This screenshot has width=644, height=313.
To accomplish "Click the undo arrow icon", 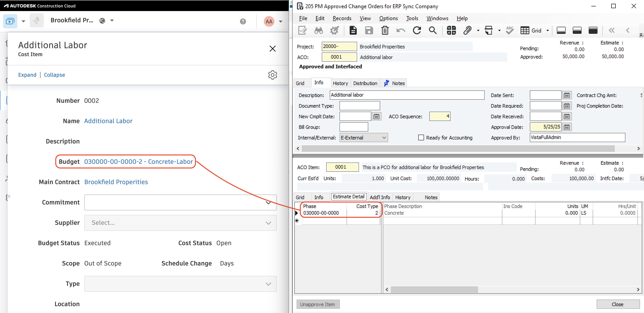I will click(x=401, y=31).
